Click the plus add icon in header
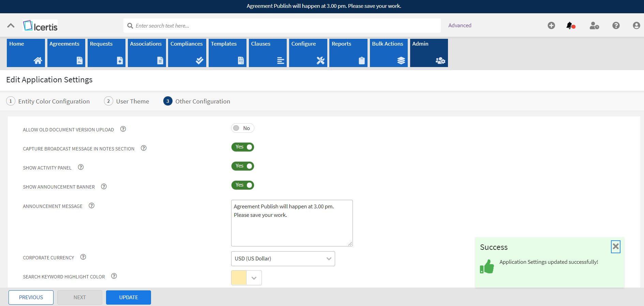 click(551, 26)
